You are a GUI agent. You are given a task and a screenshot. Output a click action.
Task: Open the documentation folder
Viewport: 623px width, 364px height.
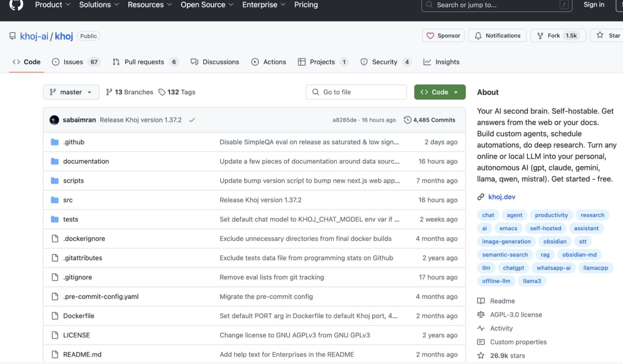(86, 161)
